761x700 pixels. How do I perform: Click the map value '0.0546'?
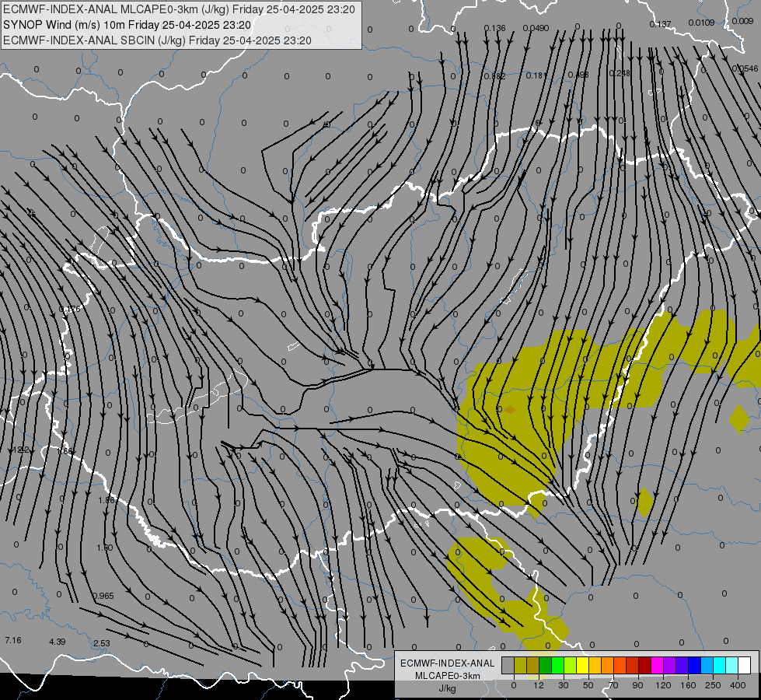tap(745, 68)
